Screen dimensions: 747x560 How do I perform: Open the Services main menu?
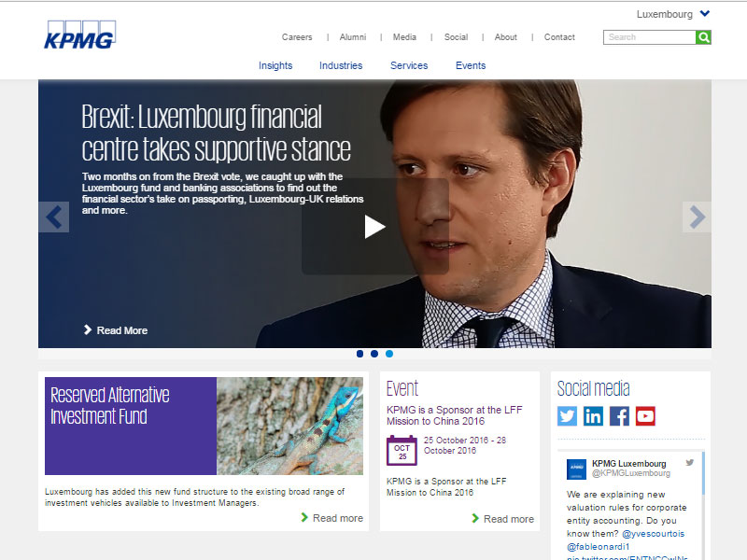pos(409,65)
